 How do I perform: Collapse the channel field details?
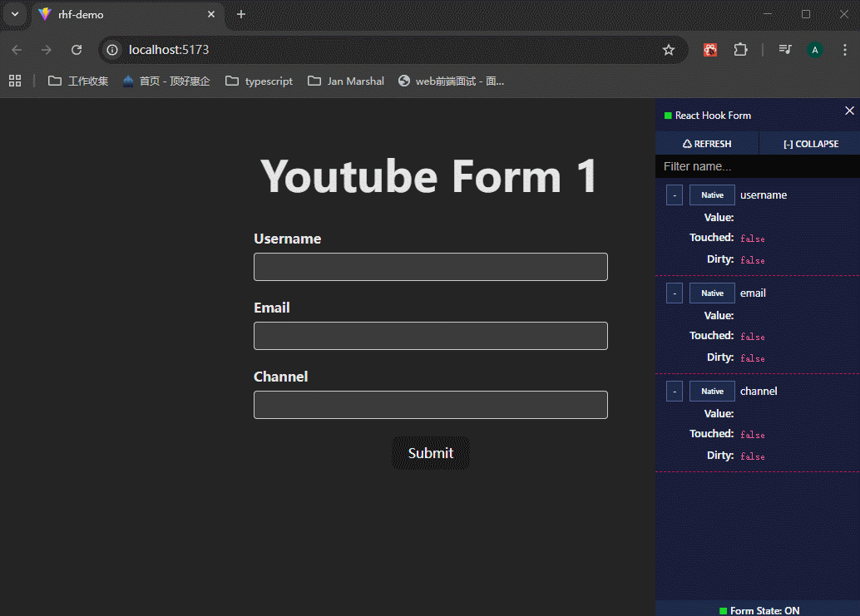point(675,392)
